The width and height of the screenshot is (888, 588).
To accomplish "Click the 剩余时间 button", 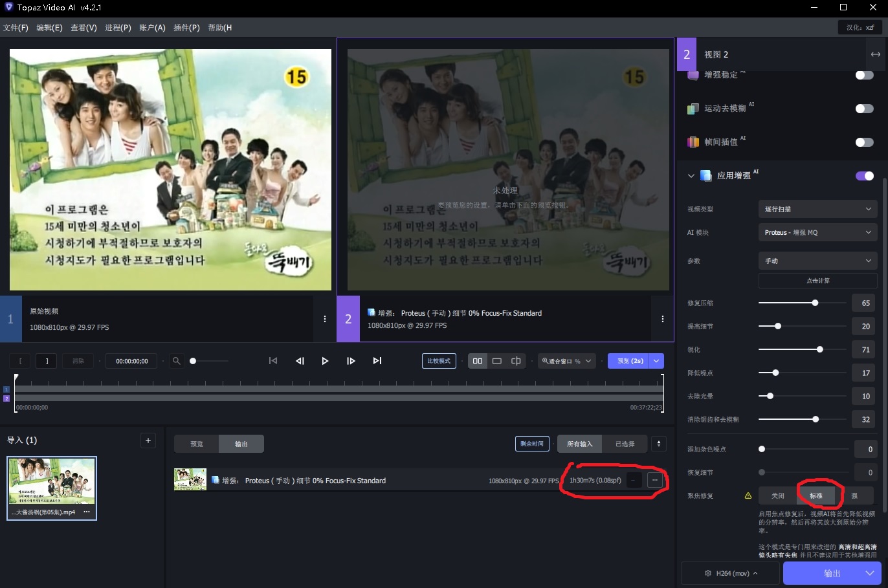I will click(x=532, y=444).
